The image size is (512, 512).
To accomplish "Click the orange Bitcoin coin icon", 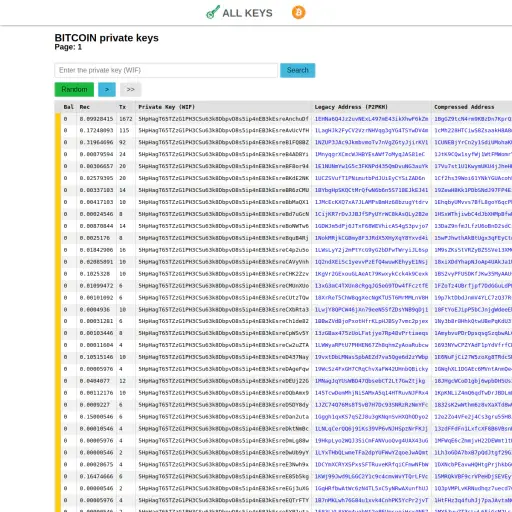I will point(299,12).
